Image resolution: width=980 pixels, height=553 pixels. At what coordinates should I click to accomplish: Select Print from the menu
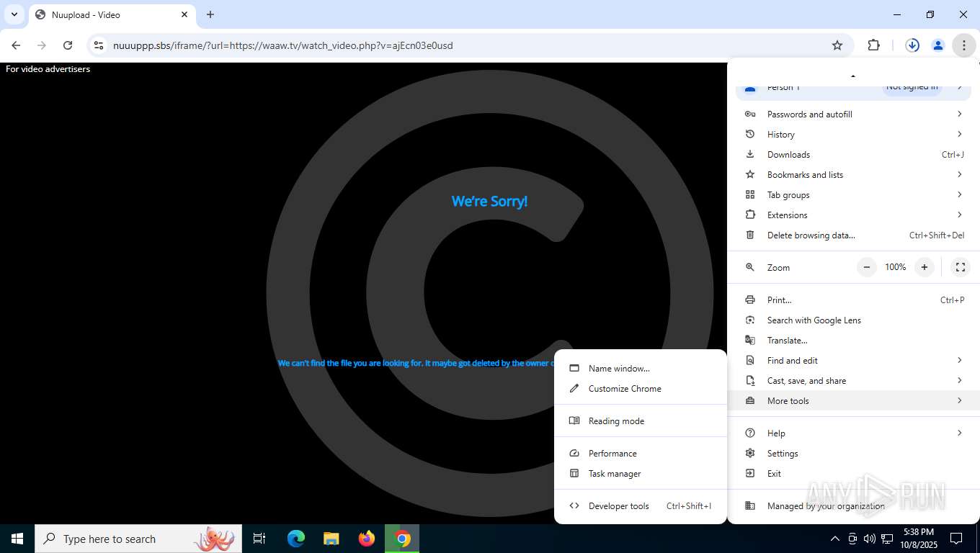click(x=854, y=300)
